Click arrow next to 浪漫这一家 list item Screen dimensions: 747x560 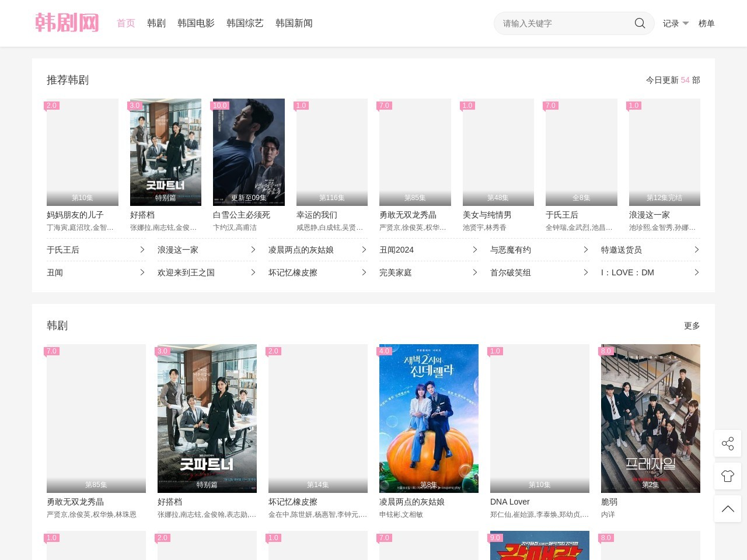[253, 250]
